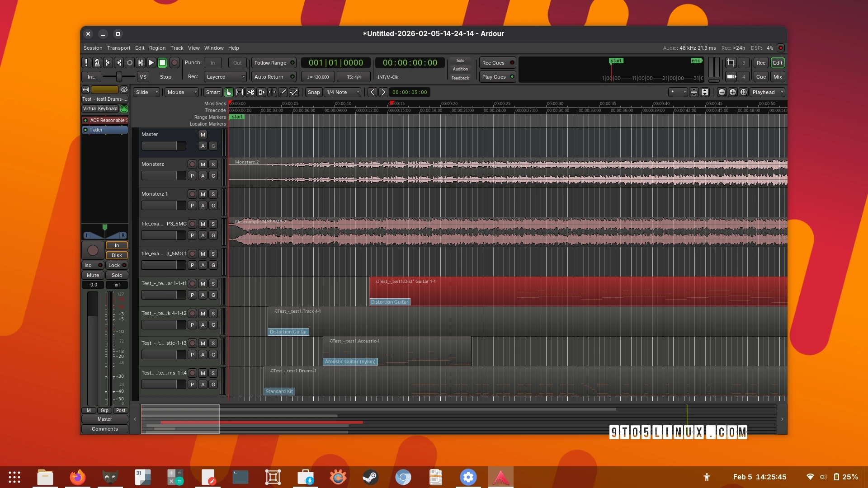Select the Cut tool with scissors icon

coord(251,92)
